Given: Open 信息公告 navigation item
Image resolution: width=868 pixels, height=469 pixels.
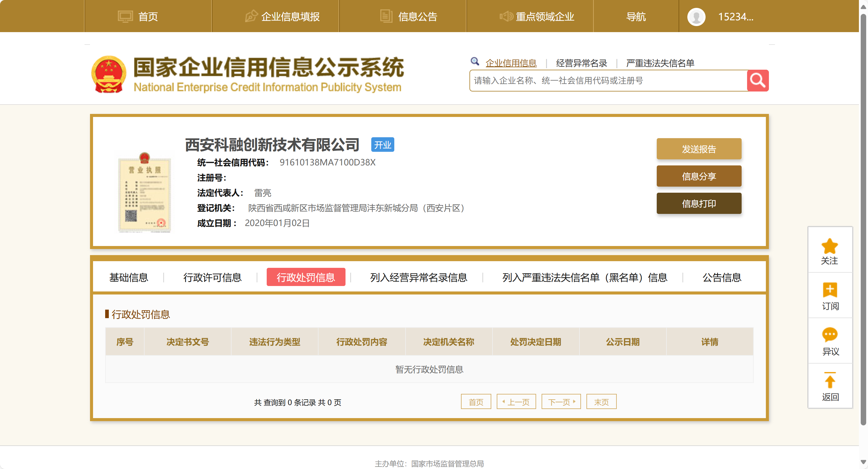Looking at the screenshot, I should [x=409, y=16].
